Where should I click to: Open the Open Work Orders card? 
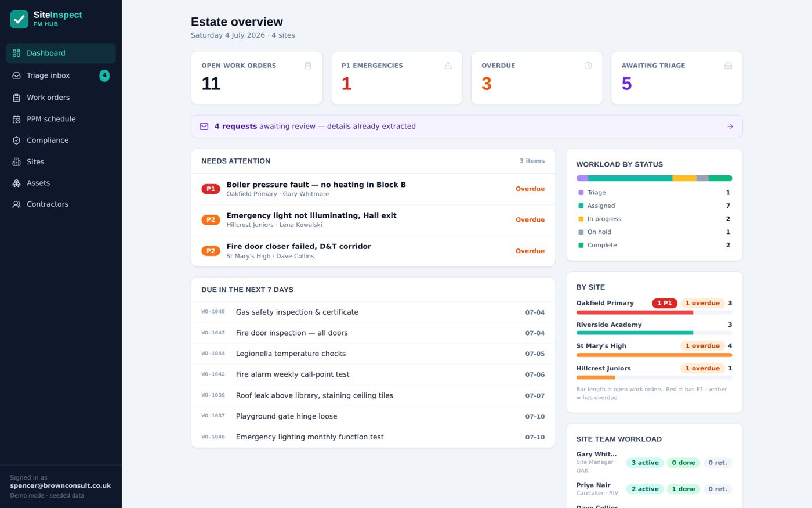pyautogui.click(x=257, y=78)
